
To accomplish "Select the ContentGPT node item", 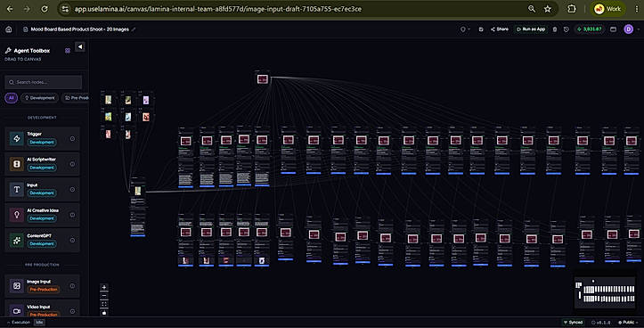I will [x=42, y=241].
